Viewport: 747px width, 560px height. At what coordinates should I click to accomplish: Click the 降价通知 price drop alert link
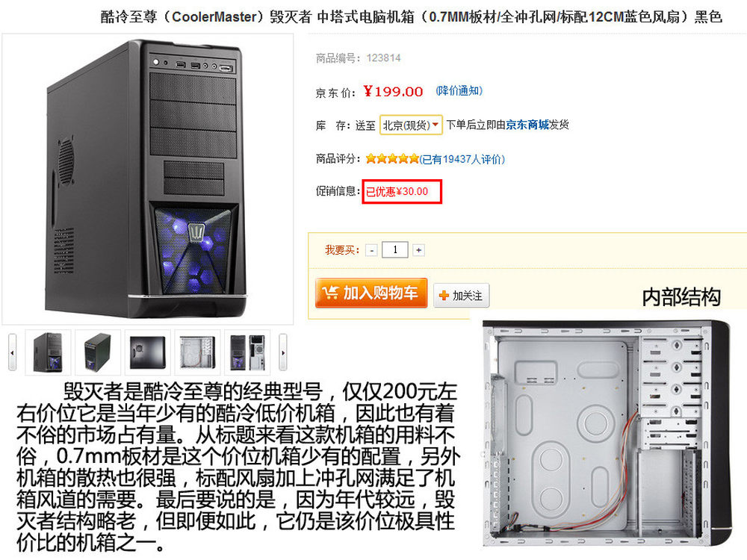tap(459, 90)
